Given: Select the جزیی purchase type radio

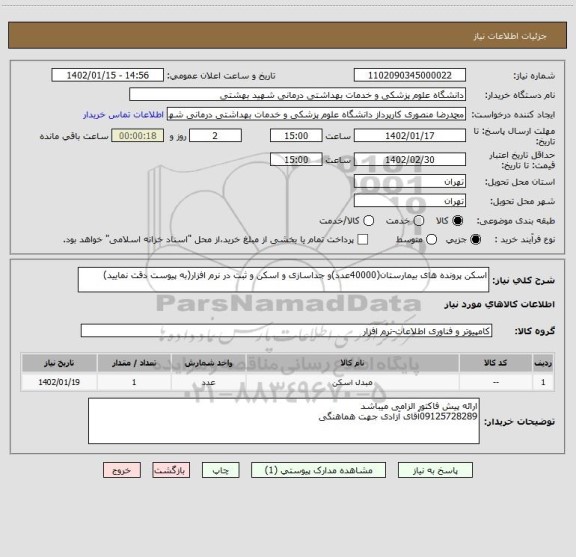Looking at the screenshot, I should 476,240.
